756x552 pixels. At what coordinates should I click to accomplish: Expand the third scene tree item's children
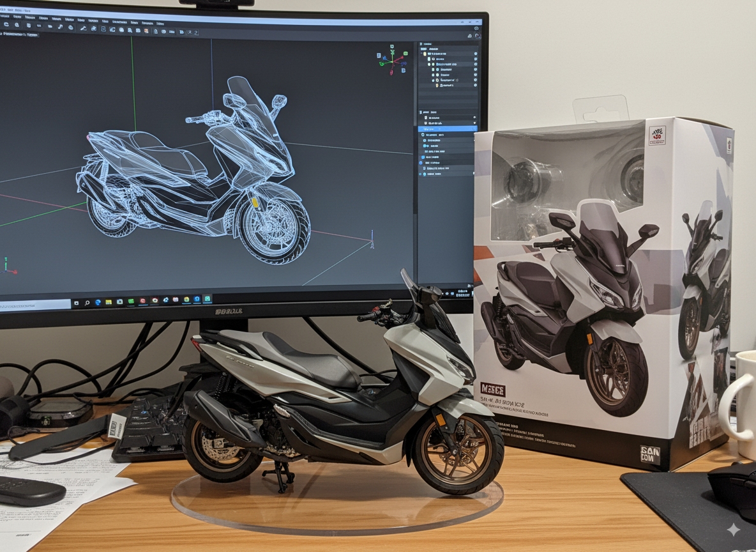click(428, 65)
